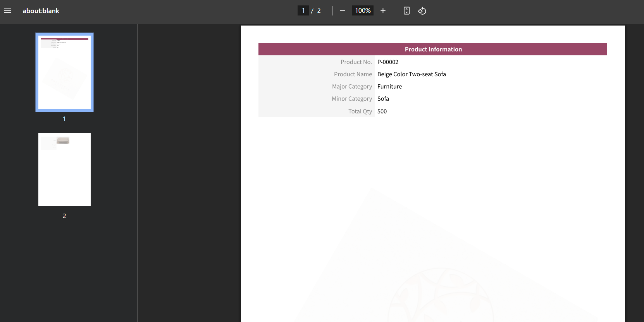Click the total page count in toolbar
Screen dimensions: 644x322
click(319, 11)
